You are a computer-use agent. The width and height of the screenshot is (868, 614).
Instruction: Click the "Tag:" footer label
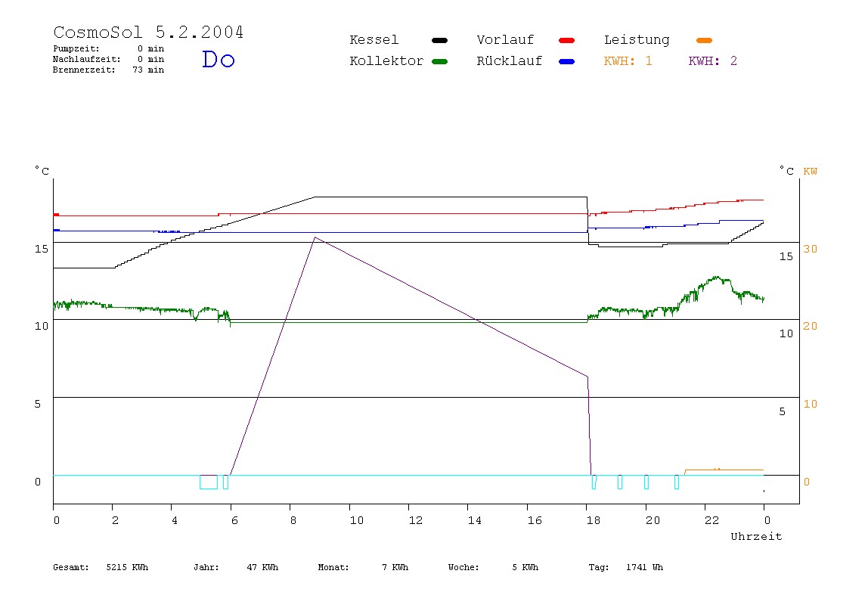point(598,567)
